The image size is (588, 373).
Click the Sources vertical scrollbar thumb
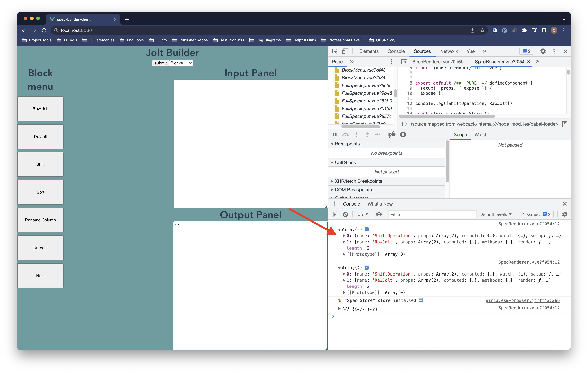point(568,72)
